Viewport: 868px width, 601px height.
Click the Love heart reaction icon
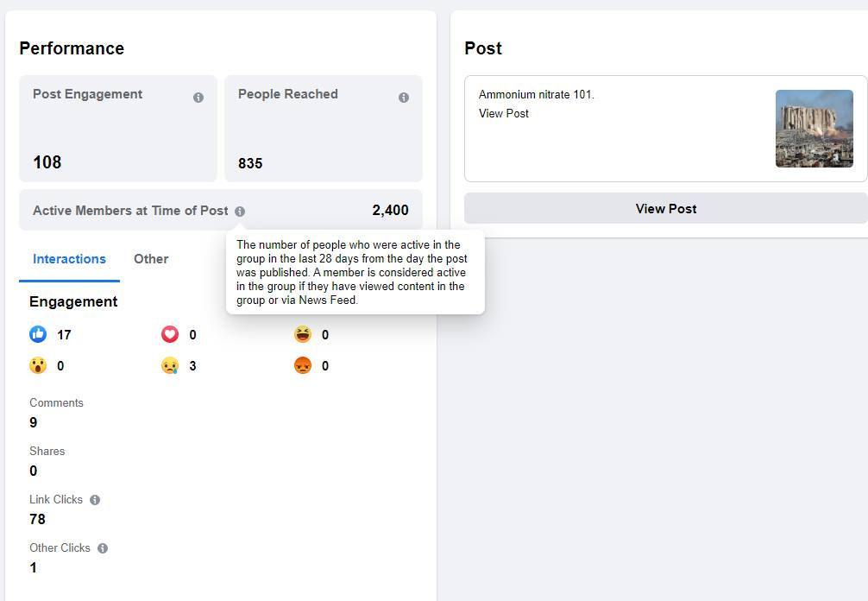pos(170,335)
